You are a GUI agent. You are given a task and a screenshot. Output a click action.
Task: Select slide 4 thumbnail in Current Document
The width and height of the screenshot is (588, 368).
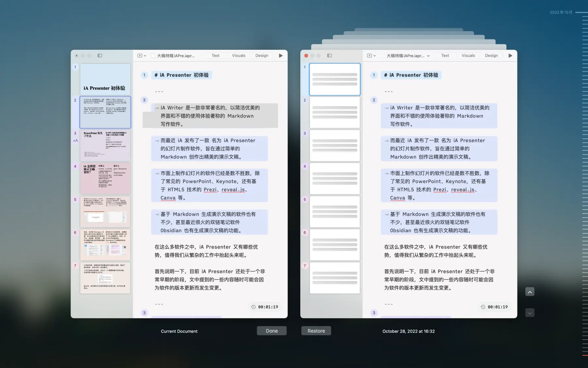point(105,179)
